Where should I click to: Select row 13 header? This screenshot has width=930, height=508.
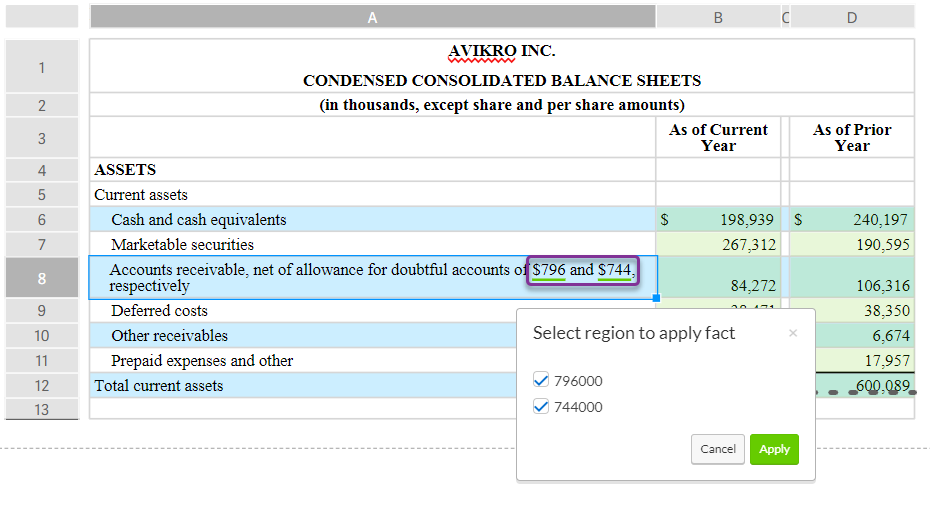42,409
